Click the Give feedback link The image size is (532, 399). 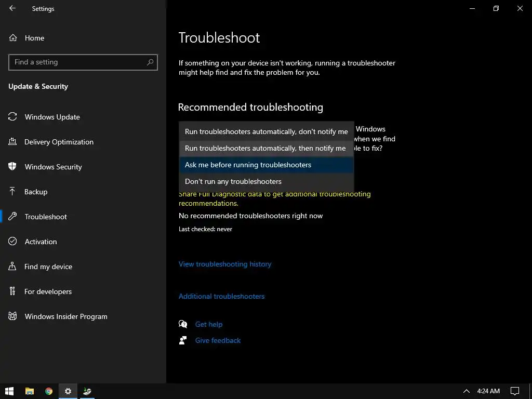click(218, 340)
